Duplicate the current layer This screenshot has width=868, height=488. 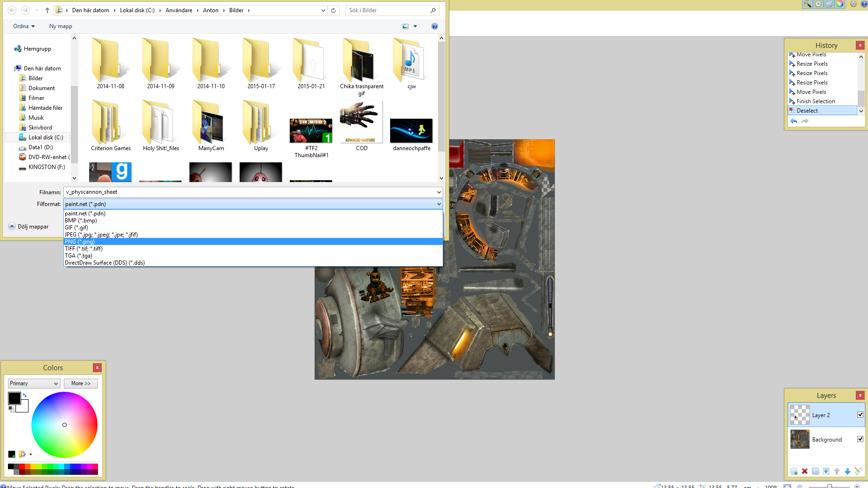tap(815, 471)
